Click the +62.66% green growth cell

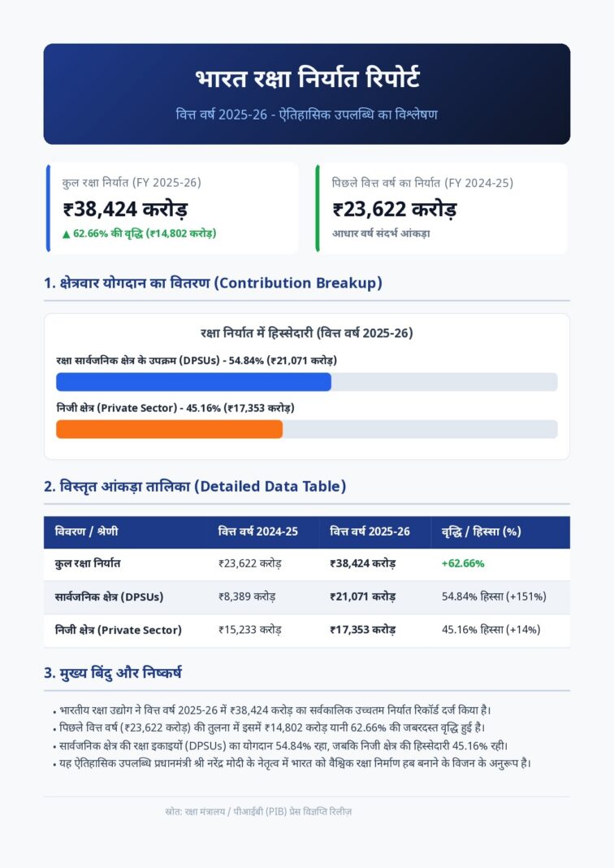(x=463, y=563)
